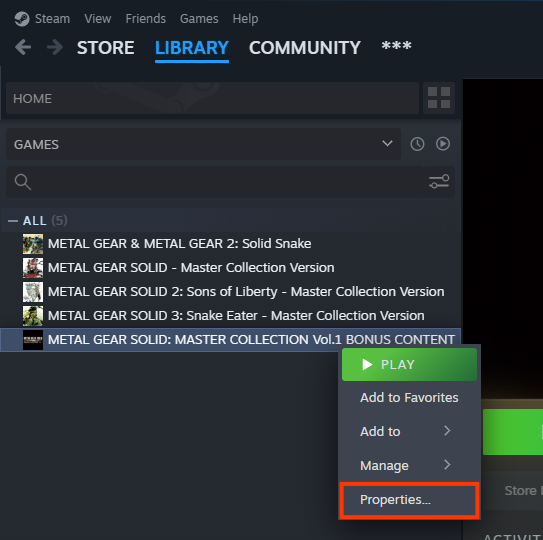543x540 pixels.
Task: Focus the library search field
Action: click(215, 182)
